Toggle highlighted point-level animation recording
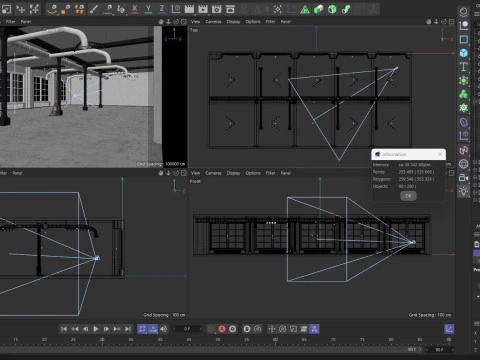The width and height of the screenshot is (480, 360). coord(314,329)
